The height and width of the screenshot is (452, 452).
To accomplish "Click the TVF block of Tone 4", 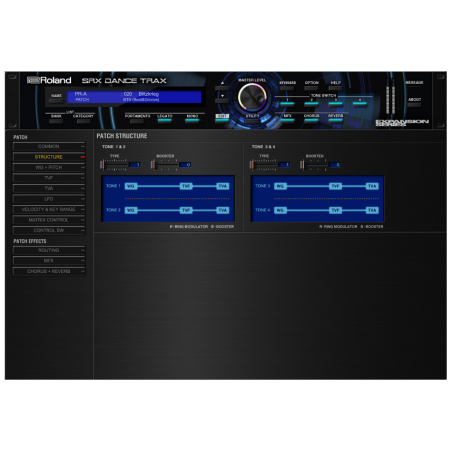I will tap(335, 210).
